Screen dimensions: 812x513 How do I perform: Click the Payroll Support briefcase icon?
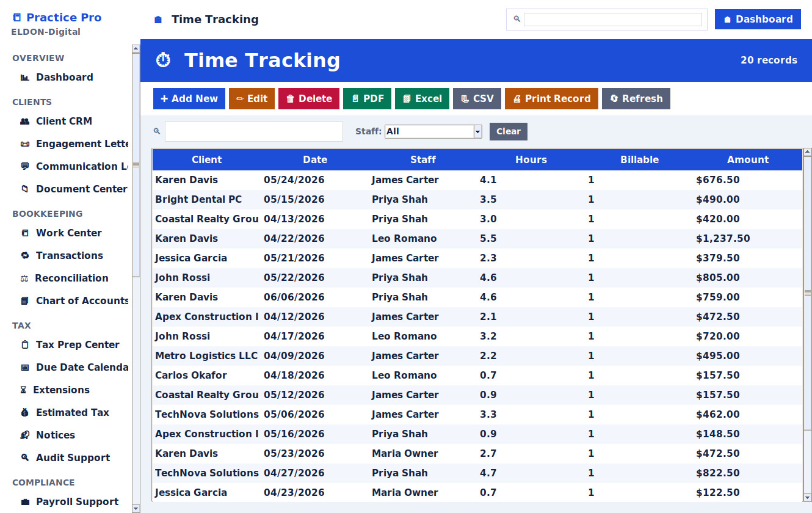[25, 502]
